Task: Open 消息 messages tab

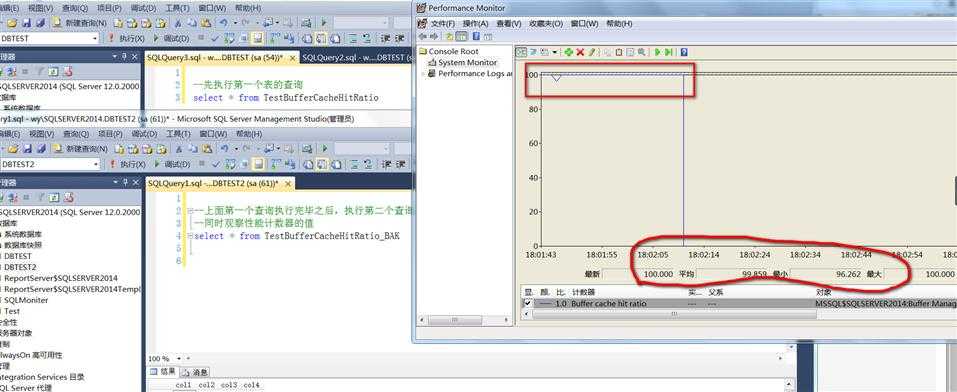Action: tap(195, 371)
